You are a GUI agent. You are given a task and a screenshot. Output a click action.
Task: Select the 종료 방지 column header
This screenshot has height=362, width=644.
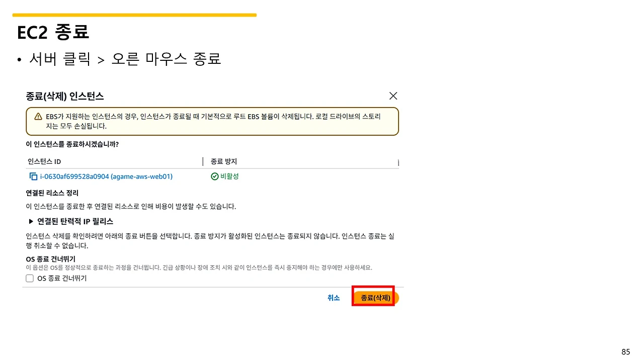click(223, 161)
